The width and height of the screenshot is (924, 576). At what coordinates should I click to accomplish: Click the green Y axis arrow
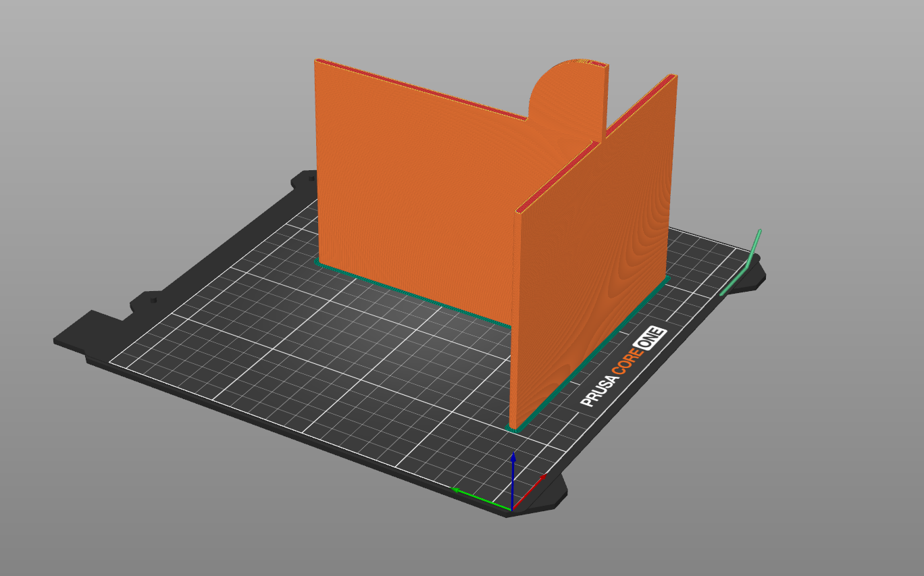(x=481, y=498)
